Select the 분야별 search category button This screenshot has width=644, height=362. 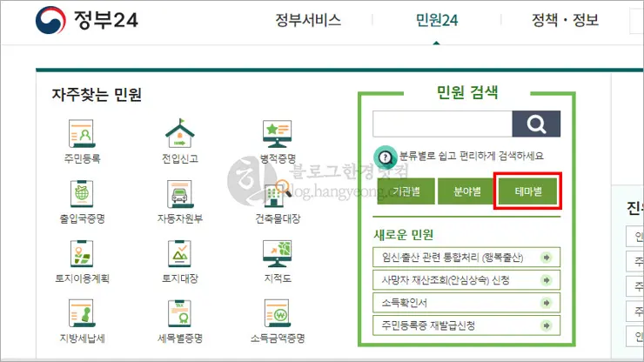466,191
